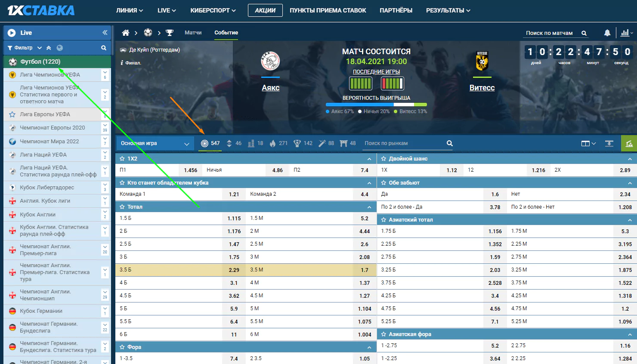Viewport: 637px width, 364px height.
Task: Click the АКЦИИ button
Action: point(265,10)
